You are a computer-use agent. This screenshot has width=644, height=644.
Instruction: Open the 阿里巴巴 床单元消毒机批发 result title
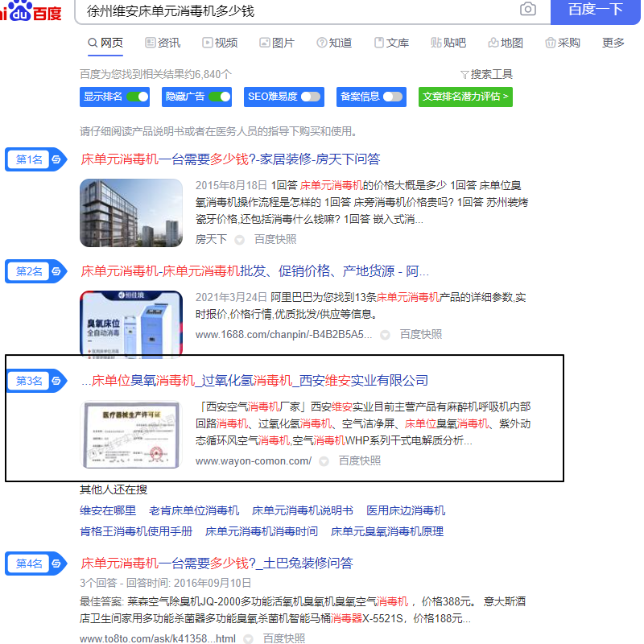tap(254, 271)
